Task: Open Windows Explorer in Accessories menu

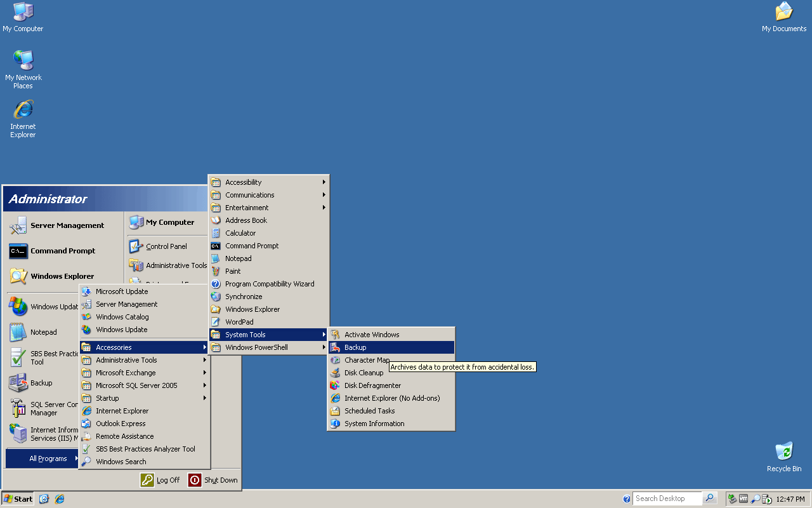Action: pyautogui.click(x=268, y=309)
